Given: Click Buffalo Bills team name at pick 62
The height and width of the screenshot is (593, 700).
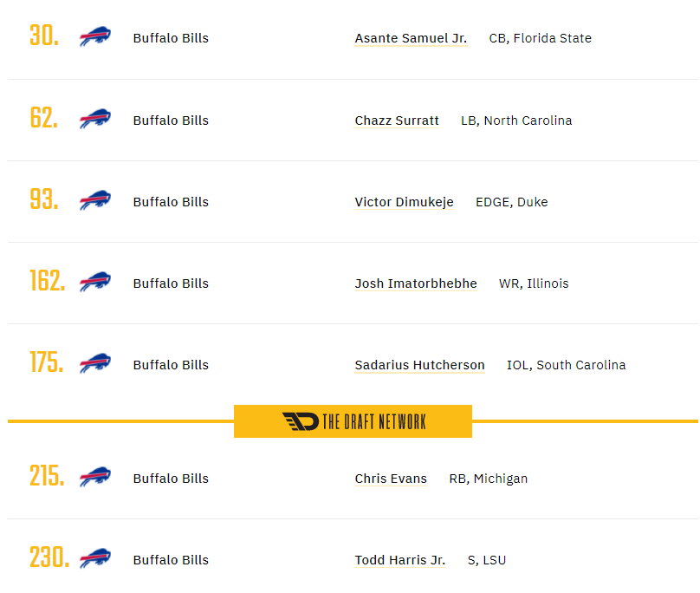Looking at the screenshot, I should (x=171, y=121).
